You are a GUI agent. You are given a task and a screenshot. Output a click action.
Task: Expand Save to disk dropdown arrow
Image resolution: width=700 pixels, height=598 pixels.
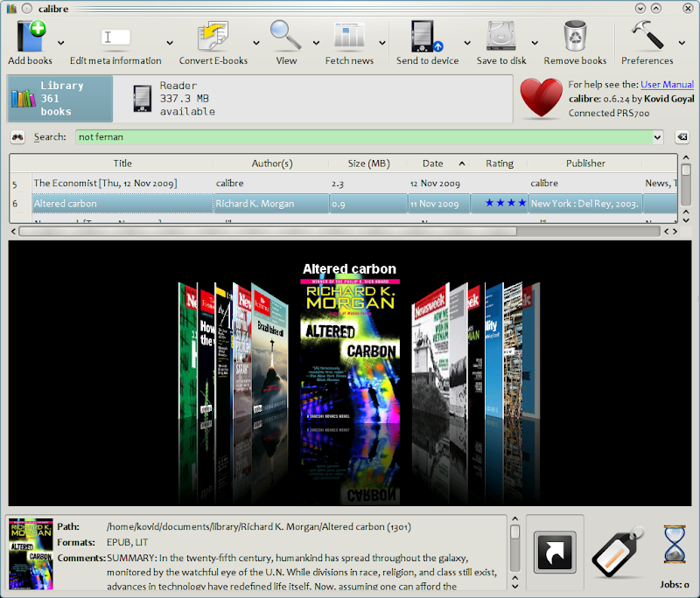click(535, 43)
